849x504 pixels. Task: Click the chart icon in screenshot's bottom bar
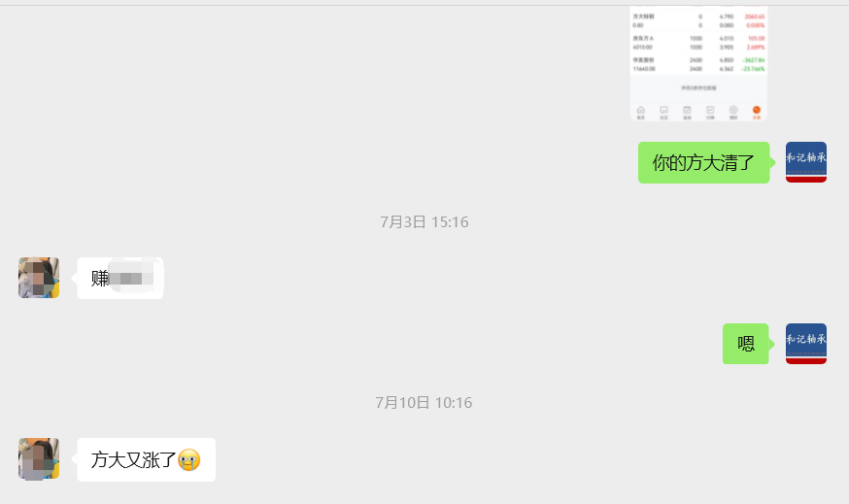[710, 111]
